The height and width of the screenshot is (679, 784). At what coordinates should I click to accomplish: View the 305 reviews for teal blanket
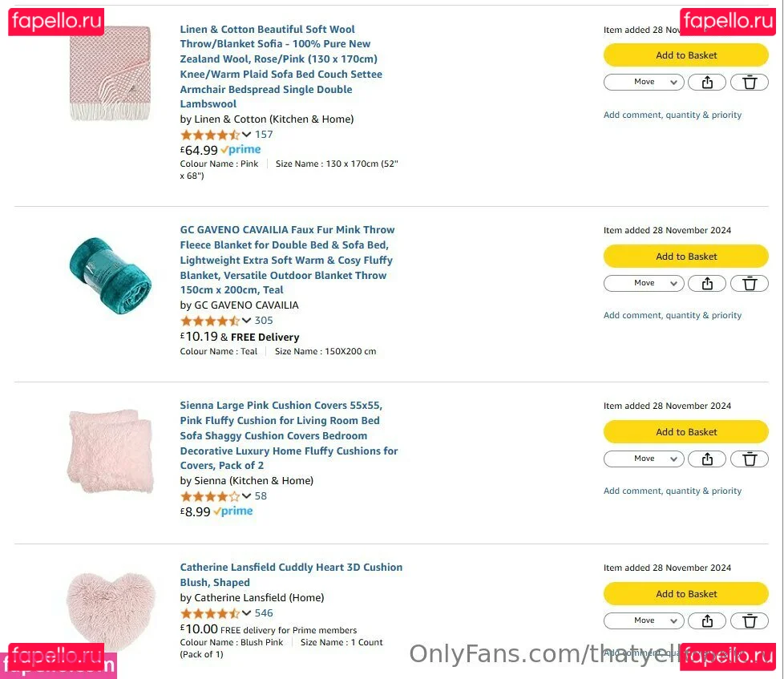click(264, 321)
